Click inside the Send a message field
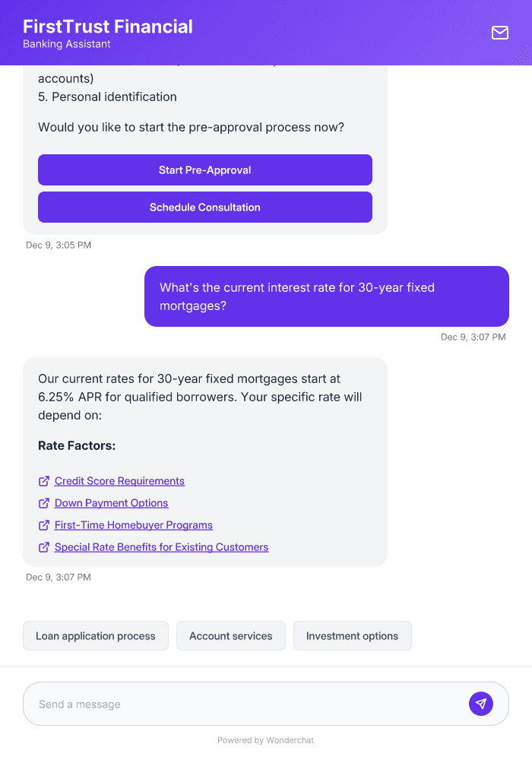 tap(228, 703)
